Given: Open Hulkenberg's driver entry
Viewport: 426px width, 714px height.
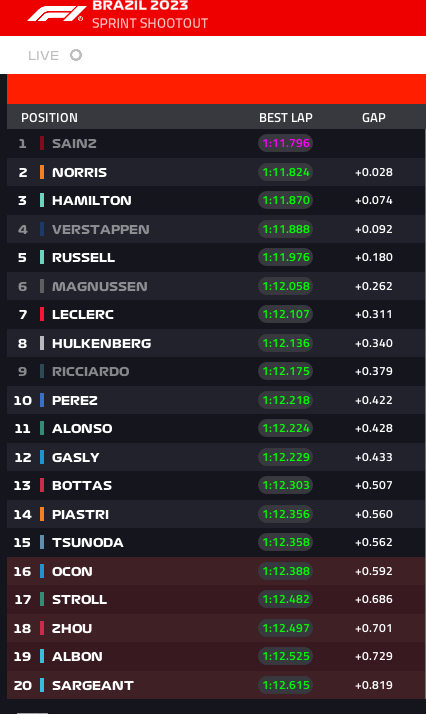Looking at the screenshot, I should 101,343.
